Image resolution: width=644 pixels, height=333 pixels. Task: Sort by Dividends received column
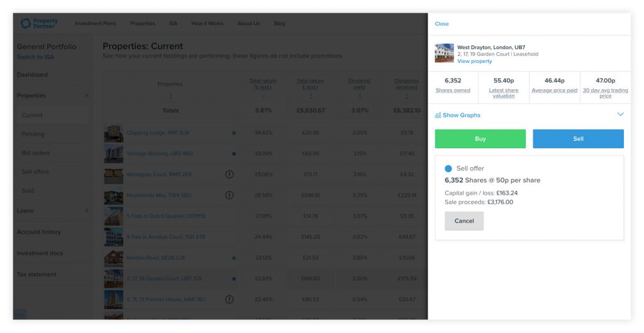pyautogui.click(x=407, y=96)
